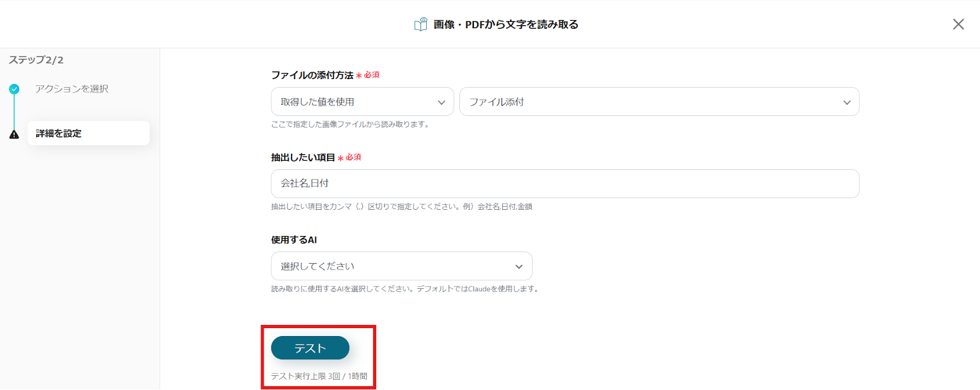This screenshot has height=390, width=980.
Task: Click the ステップ2/2 heading text
Action: [36, 60]
